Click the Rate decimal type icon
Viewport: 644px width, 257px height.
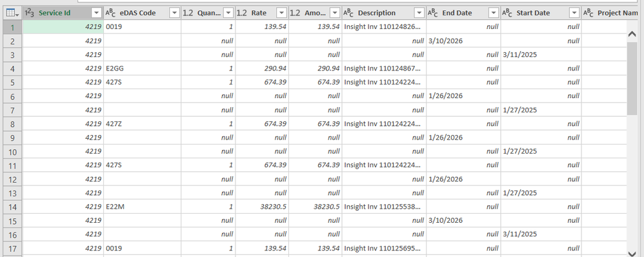pyautogui.click(x=242, y=13)
